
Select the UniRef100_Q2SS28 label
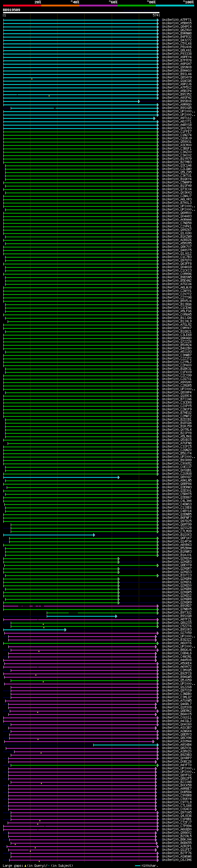pos(177,528)
